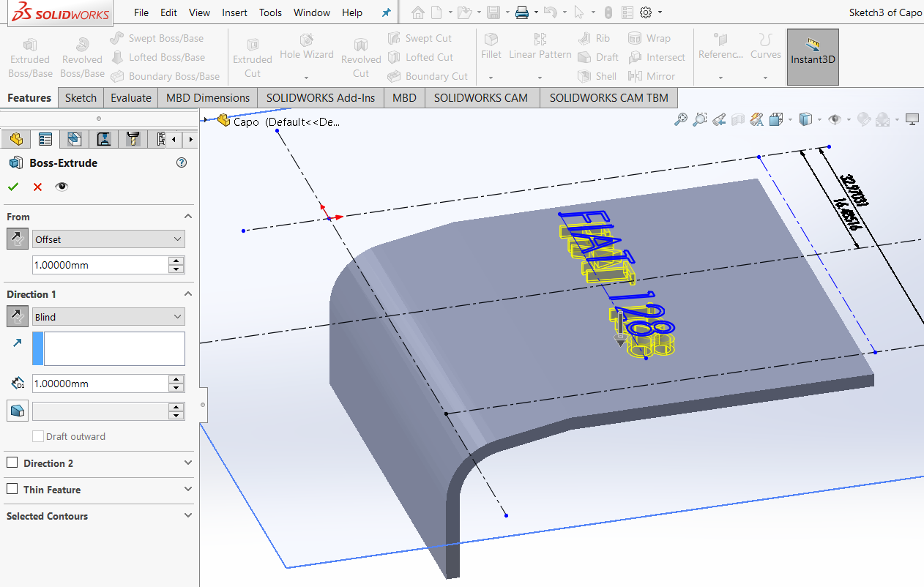Image resolution: width=924 pixels, height=587 pixels.
Task: Click the Zoom to Fit icon
Action: 681,119
